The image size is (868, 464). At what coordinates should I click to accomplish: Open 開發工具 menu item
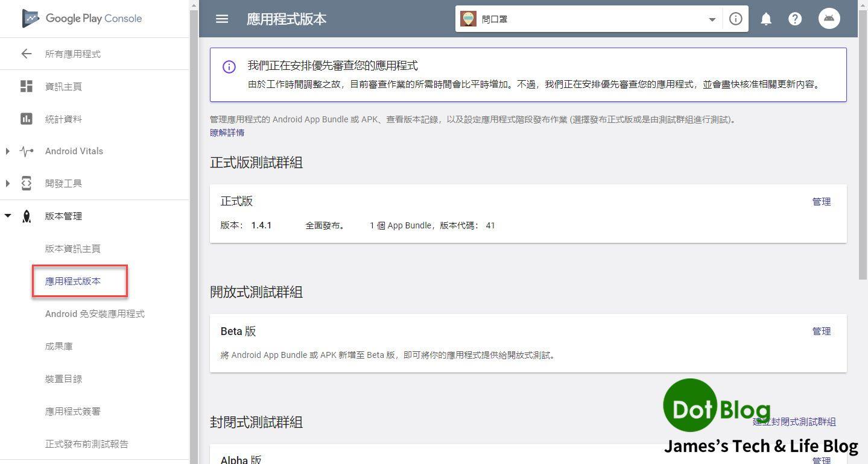63,184
